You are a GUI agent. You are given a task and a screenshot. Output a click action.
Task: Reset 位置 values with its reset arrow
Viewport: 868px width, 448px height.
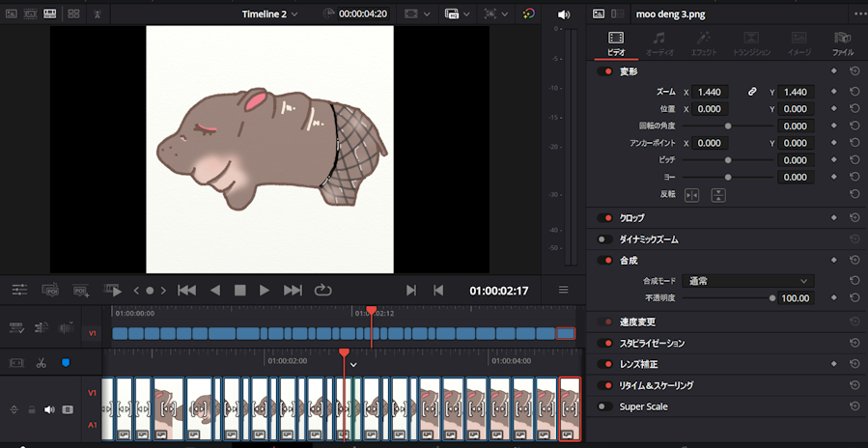[x=854, y=109]
